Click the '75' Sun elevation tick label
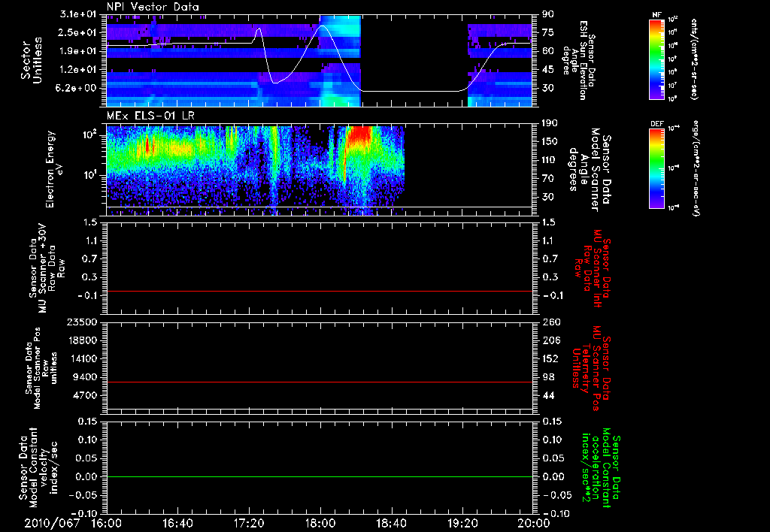This screenshot has height=532, width=770. [548, 32]
